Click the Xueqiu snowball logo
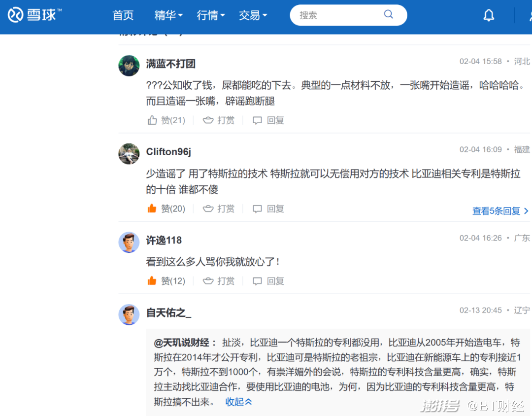The width and height of the screenshot is (532, 416). (x=34, y=15)
